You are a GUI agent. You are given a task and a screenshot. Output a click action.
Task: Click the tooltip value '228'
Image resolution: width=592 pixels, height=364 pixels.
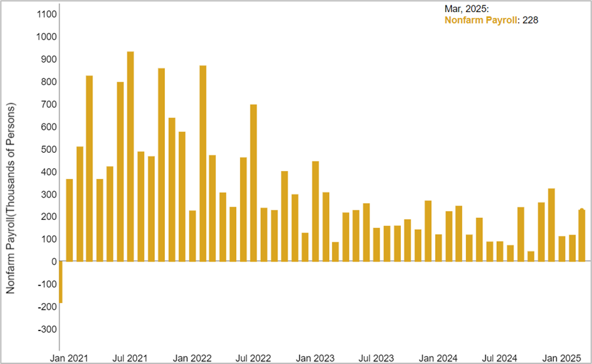[x=530, y=20]
